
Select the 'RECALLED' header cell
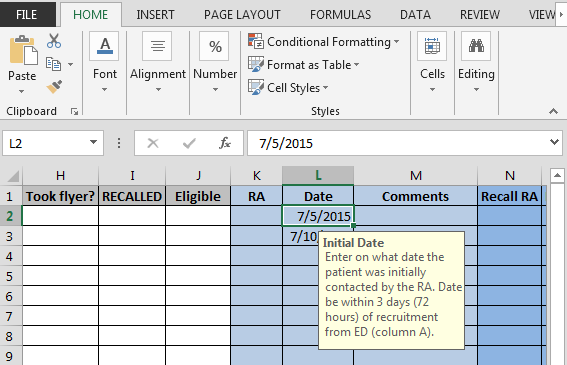132,196
